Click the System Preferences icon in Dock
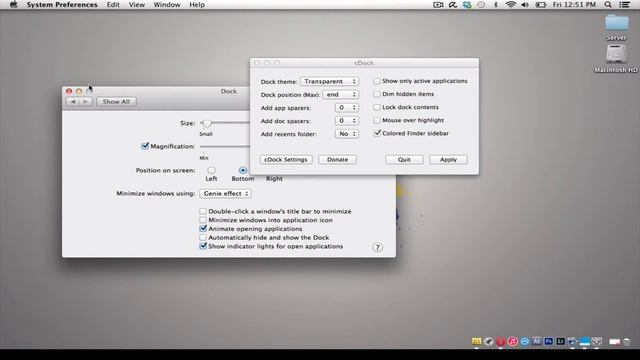This screenshot has width=640, height=360. pyautogui.click(x=597, y=341)
